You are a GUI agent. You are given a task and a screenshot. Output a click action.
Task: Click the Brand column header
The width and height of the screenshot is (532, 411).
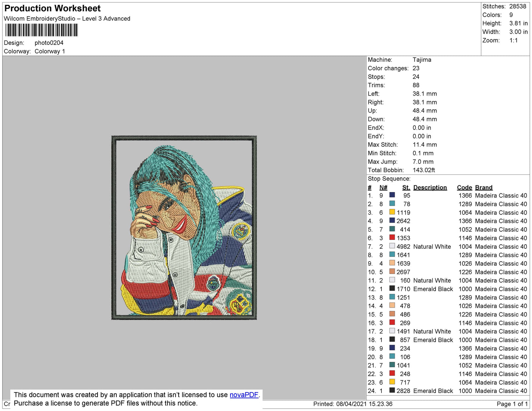484,187
